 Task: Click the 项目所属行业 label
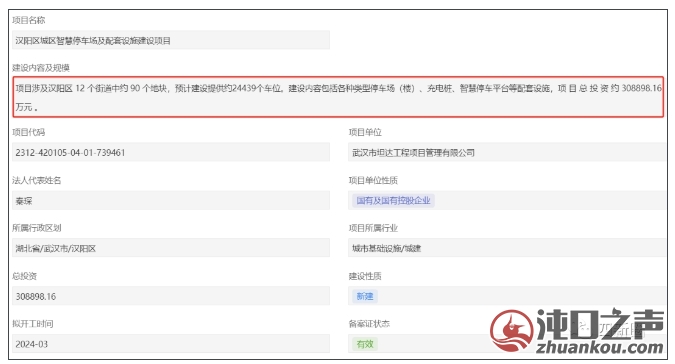point(373,228)
